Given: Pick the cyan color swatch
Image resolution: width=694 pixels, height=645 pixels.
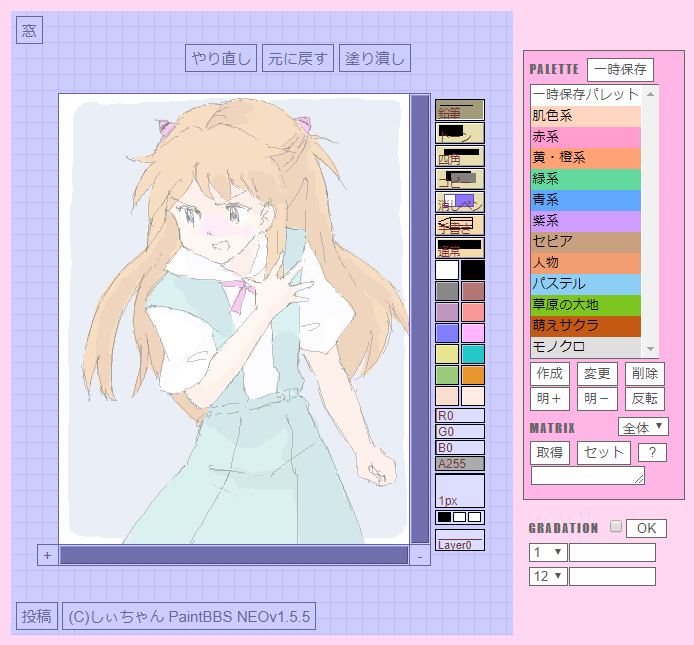Looking at the screenshot, I should point(473,354).
